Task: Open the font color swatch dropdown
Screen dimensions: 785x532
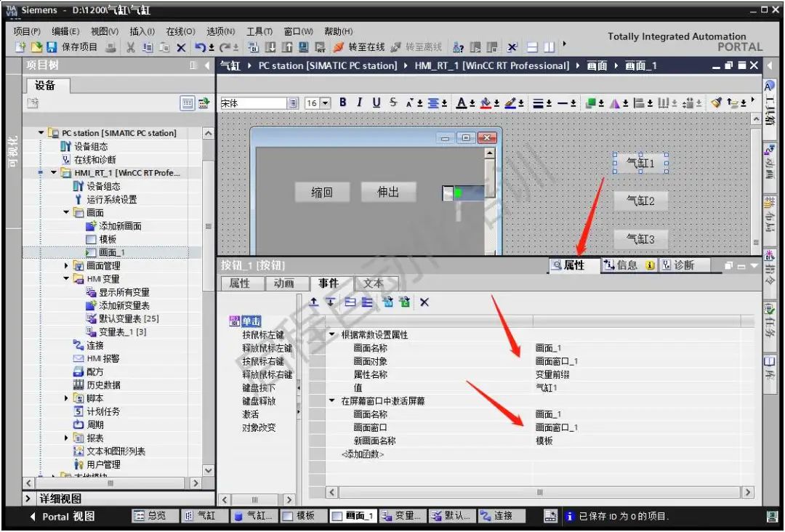Action: click(472, 102)
